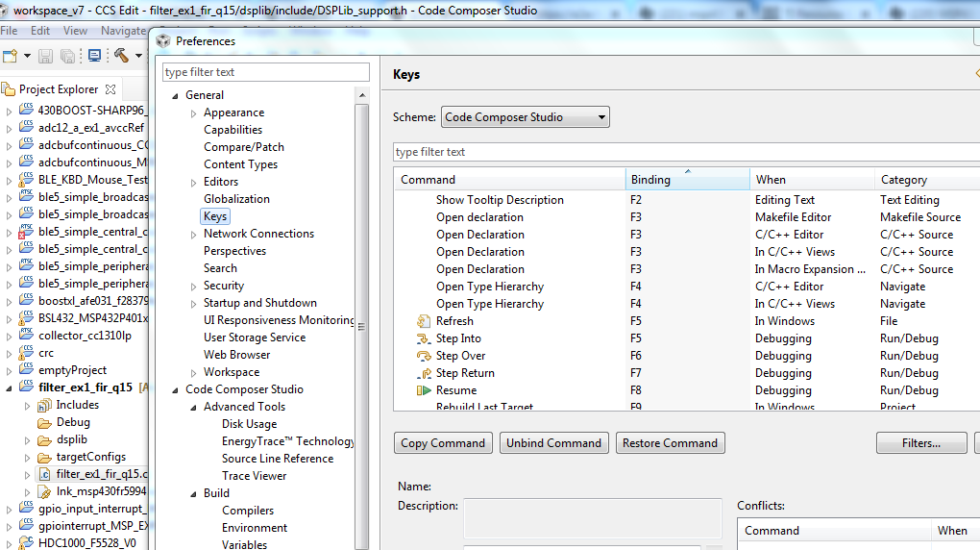Click the dsplib folder icon
980x550 pixels.
(44, 439)
